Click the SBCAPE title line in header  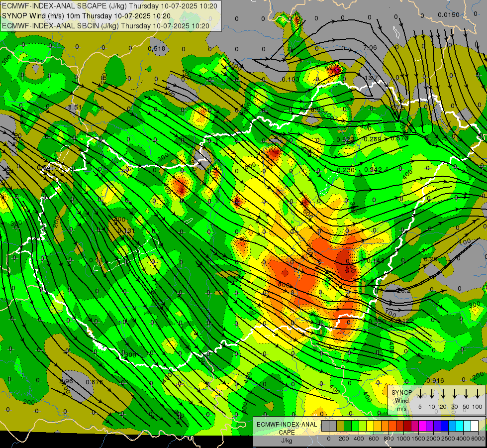pyautogui.click(x=109, y=6)
